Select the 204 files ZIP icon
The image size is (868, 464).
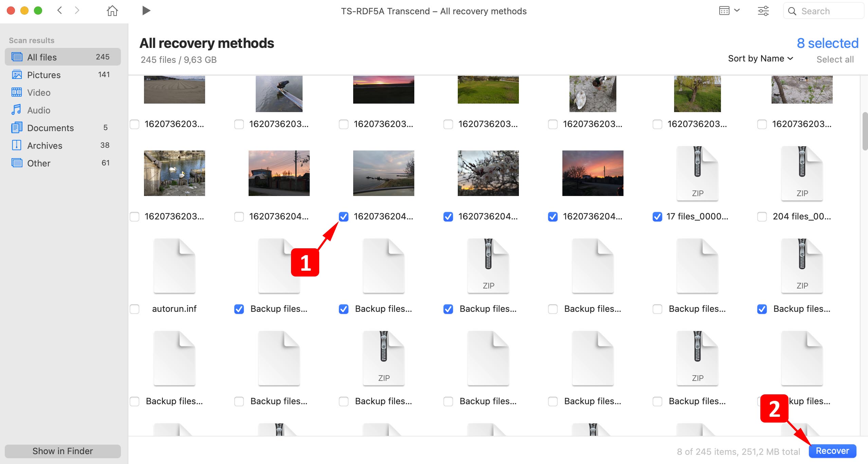pos(802,173)
